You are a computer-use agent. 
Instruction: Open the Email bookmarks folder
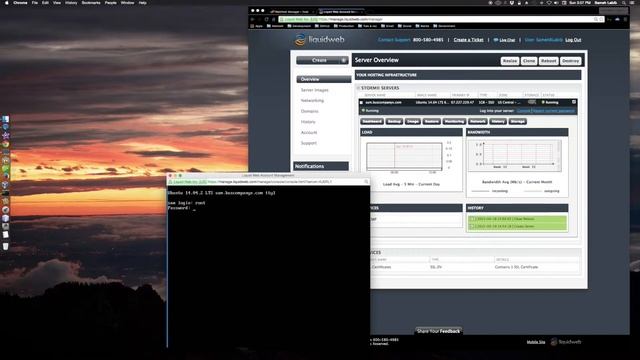coord(387,26)
